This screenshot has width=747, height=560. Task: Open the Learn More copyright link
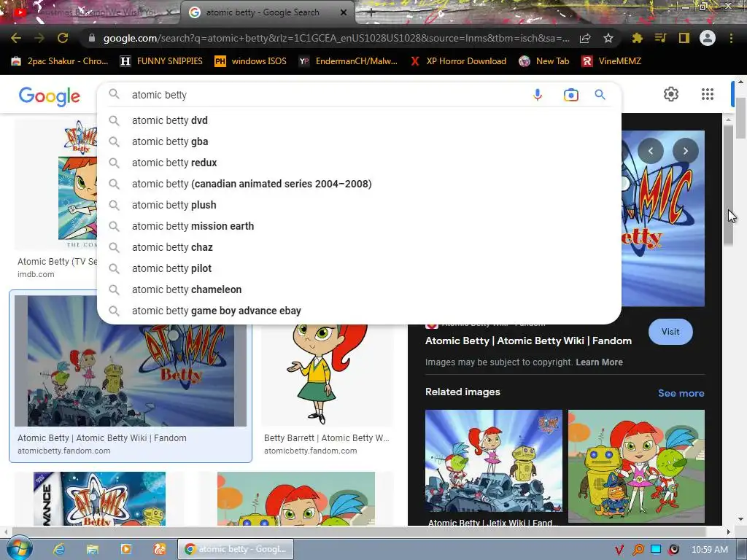(599, 362)
